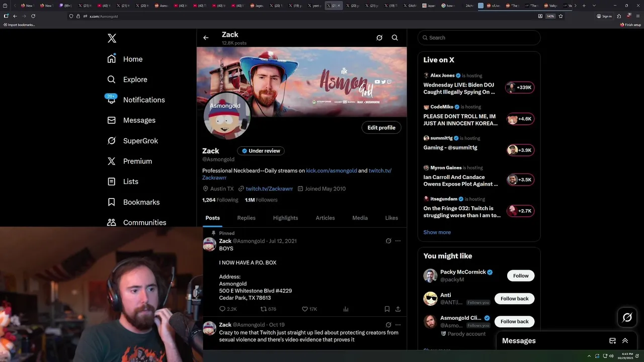The height and width of the screenshot is (362, 644).
Task: Repost the pinned P.O. Box post
Action: point(268,309)
